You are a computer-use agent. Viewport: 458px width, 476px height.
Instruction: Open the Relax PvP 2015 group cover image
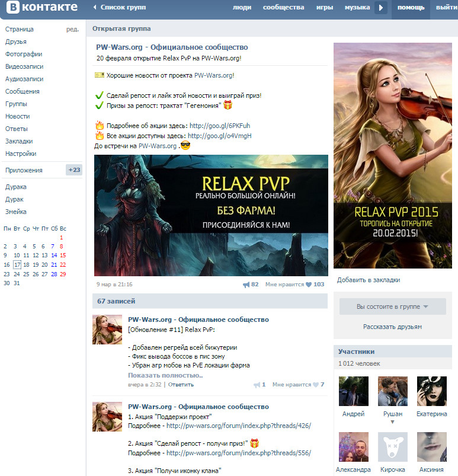[392, 155]
